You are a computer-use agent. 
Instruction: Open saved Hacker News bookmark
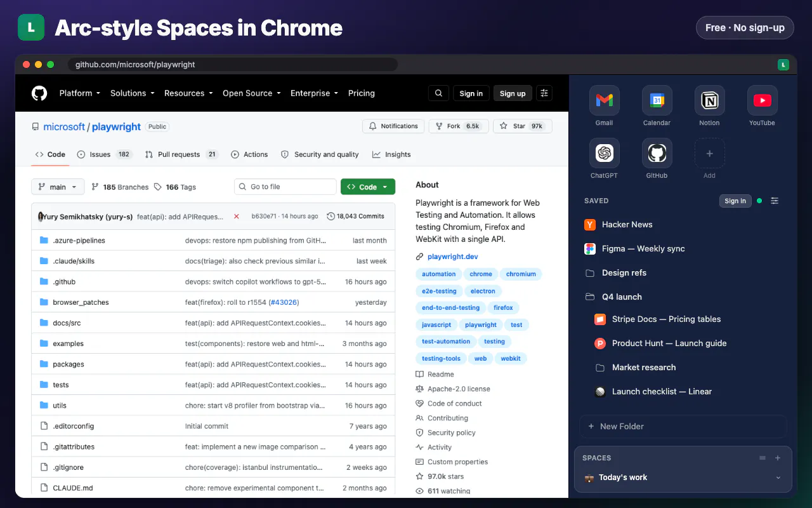(683, 224)
